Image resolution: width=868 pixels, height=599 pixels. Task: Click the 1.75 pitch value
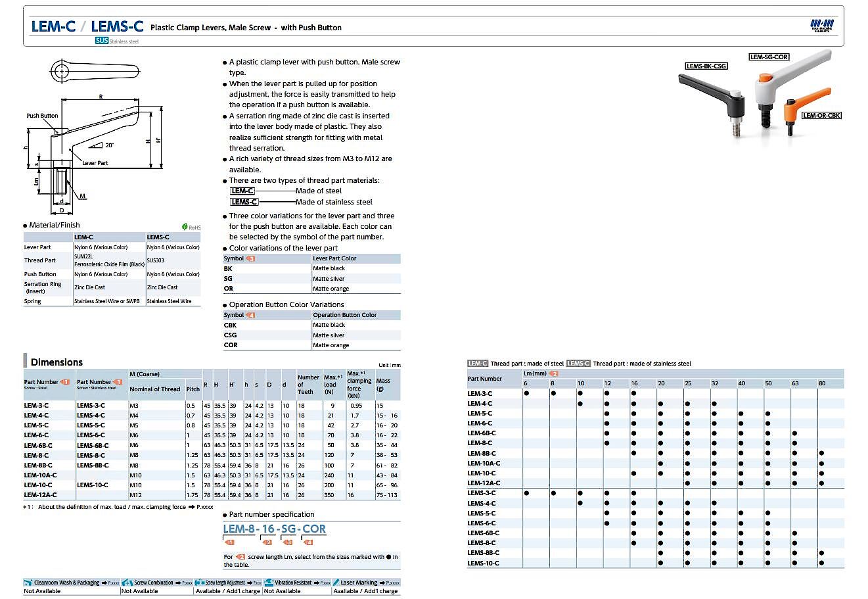point(192,494)
